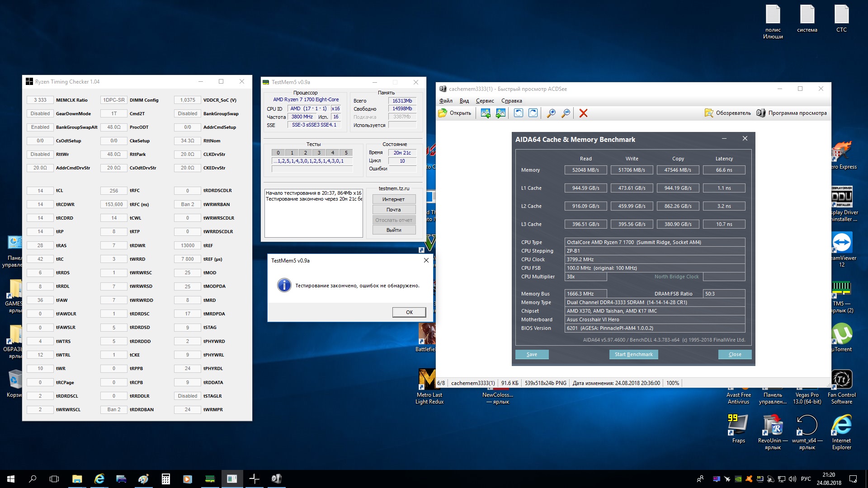
Task: Open the Файл menu
Action: [445, 101]
